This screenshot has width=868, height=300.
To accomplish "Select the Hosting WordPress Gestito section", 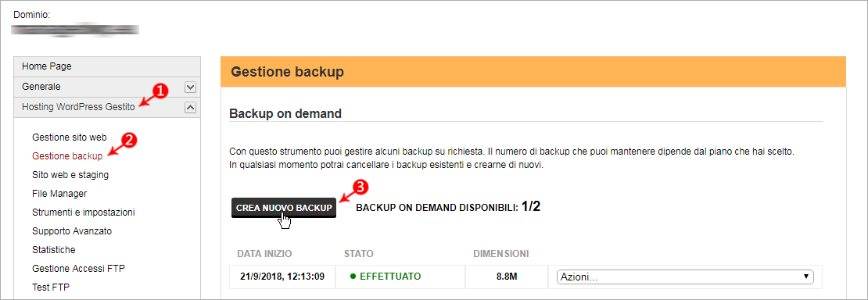I will (78, 107).
